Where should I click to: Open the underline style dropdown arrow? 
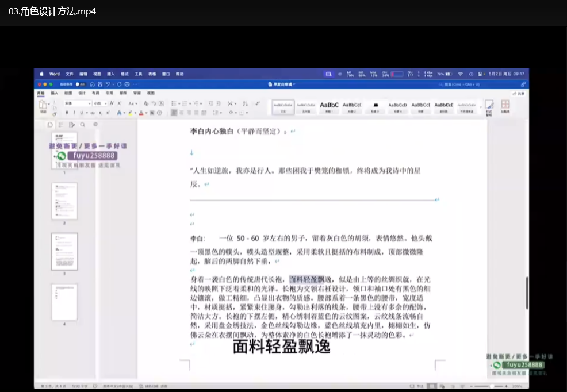(x=87, y=113)
